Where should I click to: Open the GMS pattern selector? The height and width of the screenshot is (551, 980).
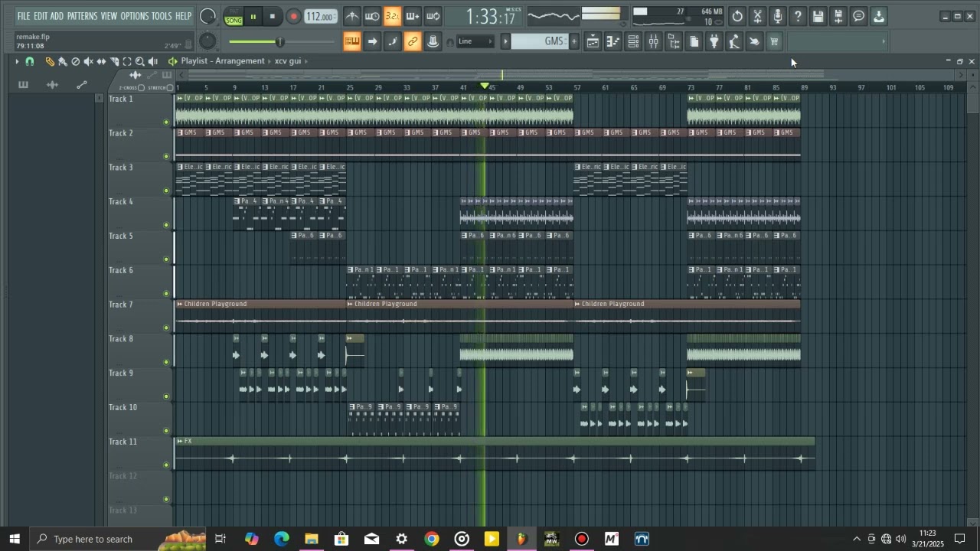click(x=540, y=41)
